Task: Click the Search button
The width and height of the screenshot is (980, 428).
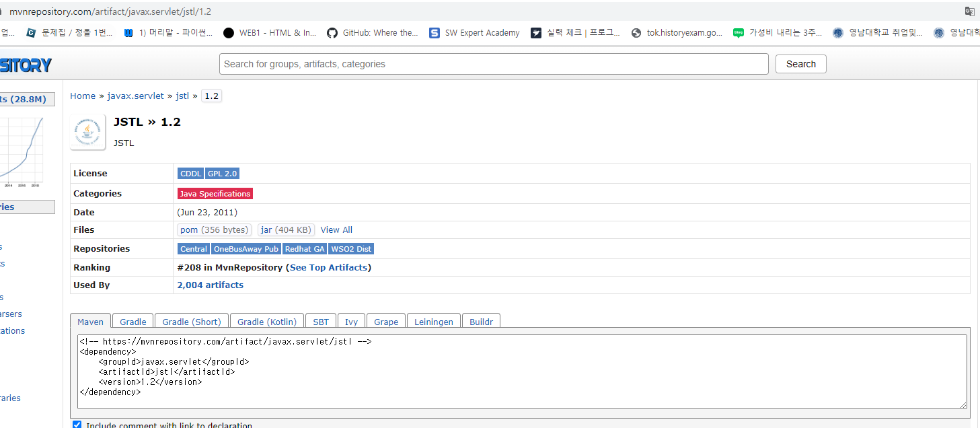Action: click(801, 64)
